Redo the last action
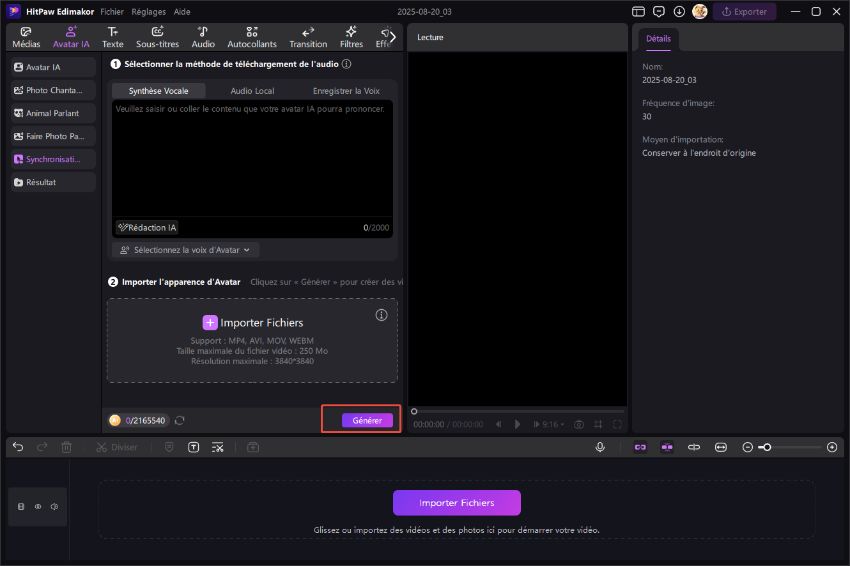850x566 pixels. pyautogui.click(x=42, y=447)
